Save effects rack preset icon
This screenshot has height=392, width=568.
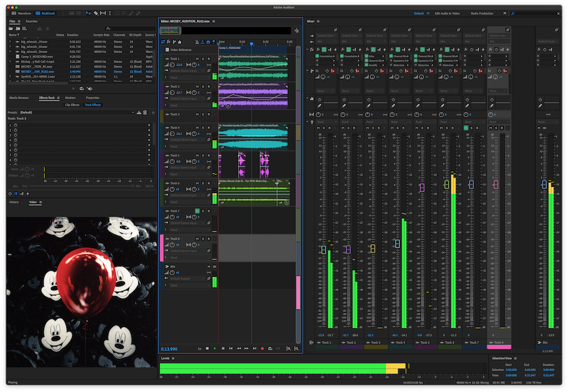point(139,112)
